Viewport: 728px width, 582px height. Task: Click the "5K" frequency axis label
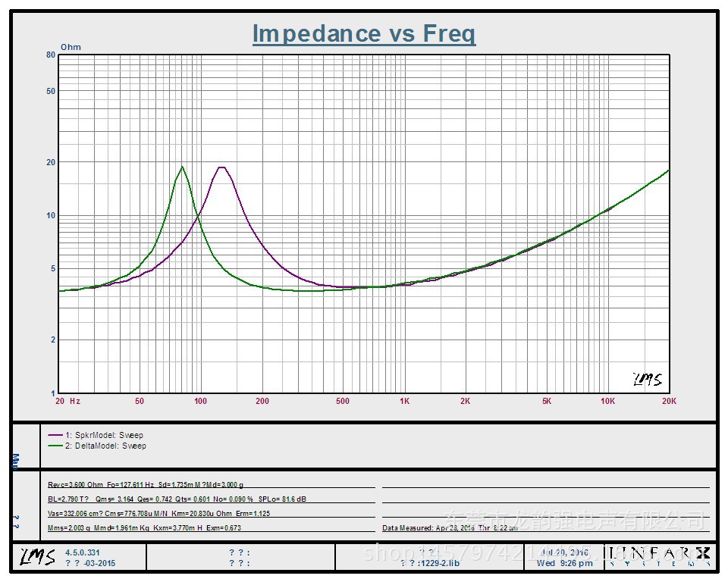[547, 401]
